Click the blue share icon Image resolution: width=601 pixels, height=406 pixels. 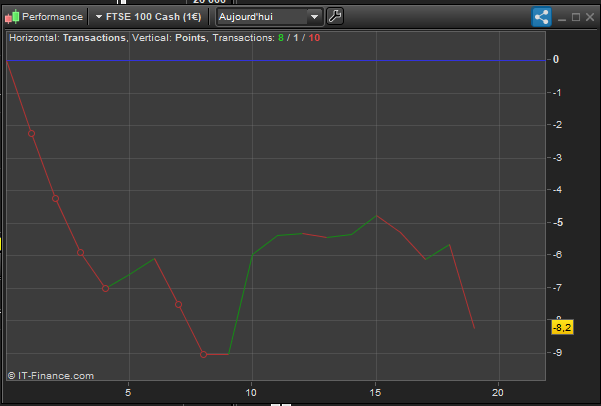click(541, 17)
